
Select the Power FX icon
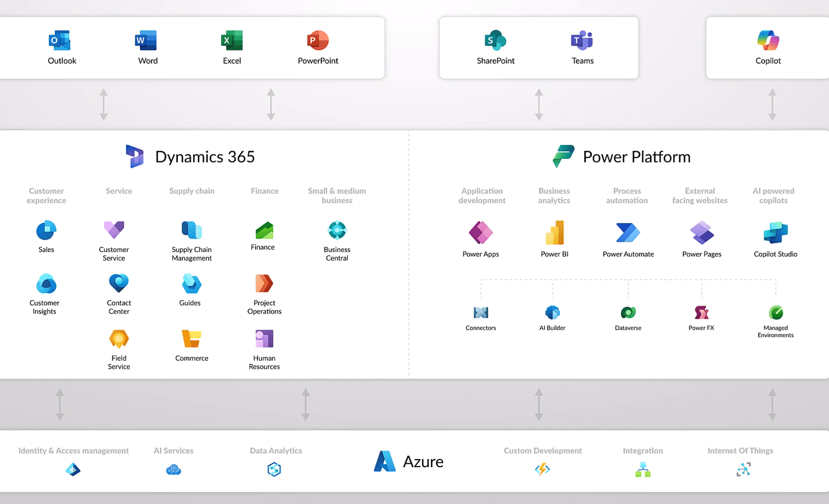701,312
